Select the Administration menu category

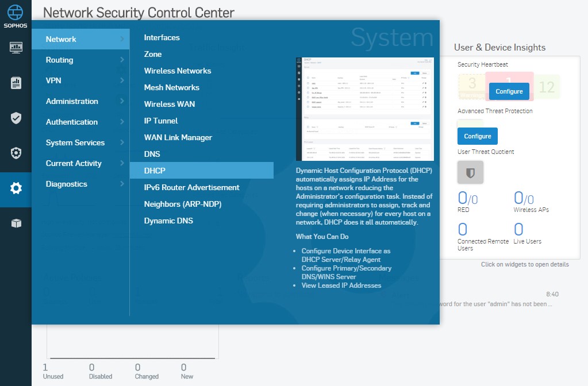pyautogui.click(x=80, y=101)
